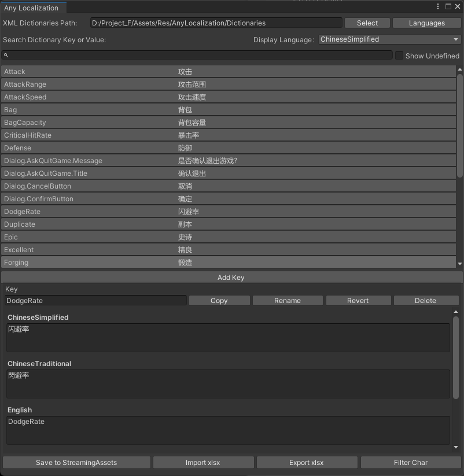
Task: Click Select to choose the dictionaries path
Action: click(367, 23)
